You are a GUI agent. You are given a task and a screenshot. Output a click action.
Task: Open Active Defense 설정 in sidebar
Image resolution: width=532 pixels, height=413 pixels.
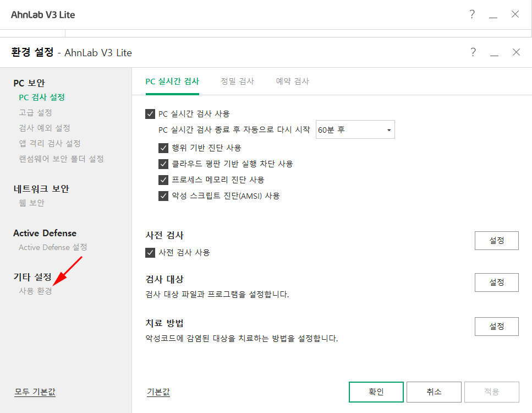coord(53,247)
